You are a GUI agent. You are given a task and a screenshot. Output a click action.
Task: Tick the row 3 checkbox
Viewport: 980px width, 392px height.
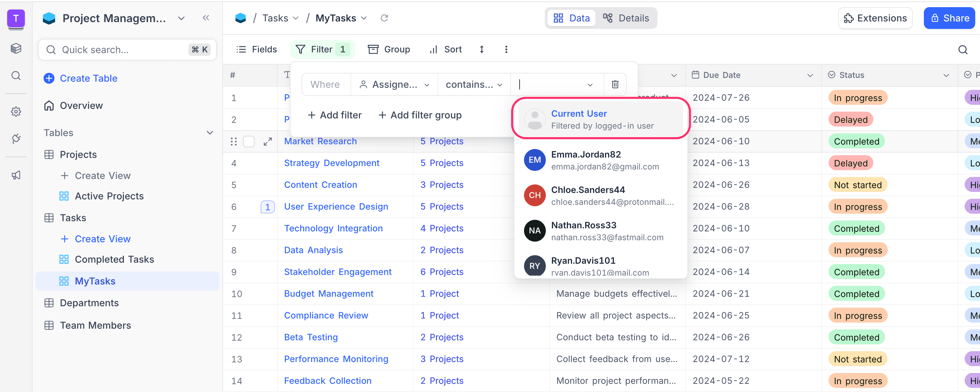point(249,142)
